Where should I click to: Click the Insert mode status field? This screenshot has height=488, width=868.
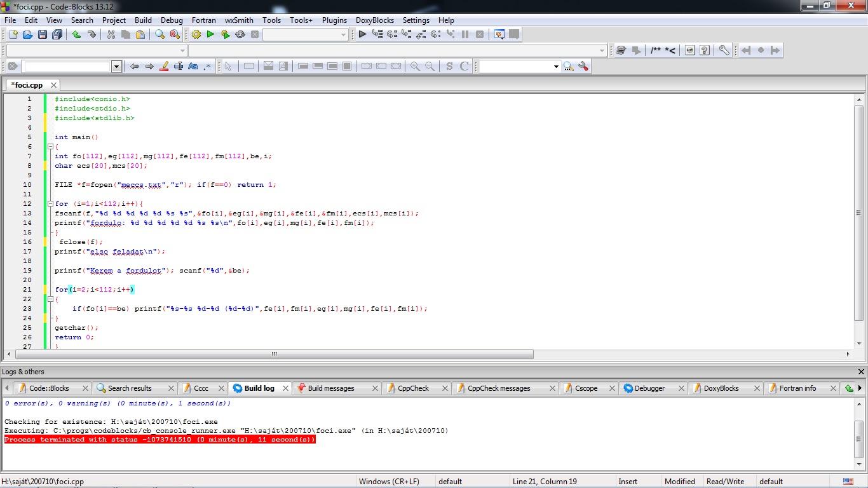pyautogui.click(x=628, y=482)
